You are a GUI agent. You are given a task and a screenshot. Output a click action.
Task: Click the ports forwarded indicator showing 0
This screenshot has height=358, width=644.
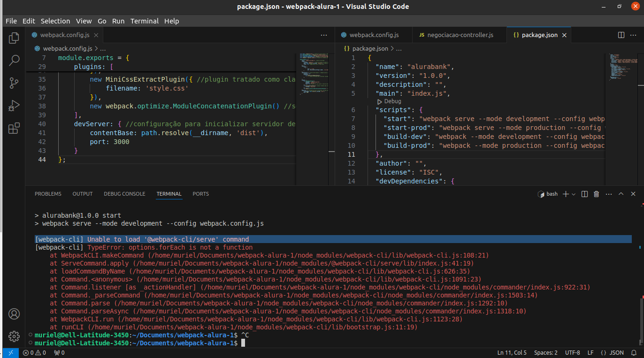pos(59,353)
